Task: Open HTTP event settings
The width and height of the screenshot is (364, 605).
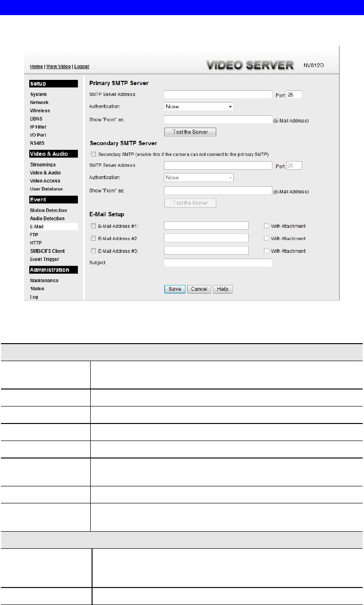Action: pyautogui.click(x=35, y=242)
